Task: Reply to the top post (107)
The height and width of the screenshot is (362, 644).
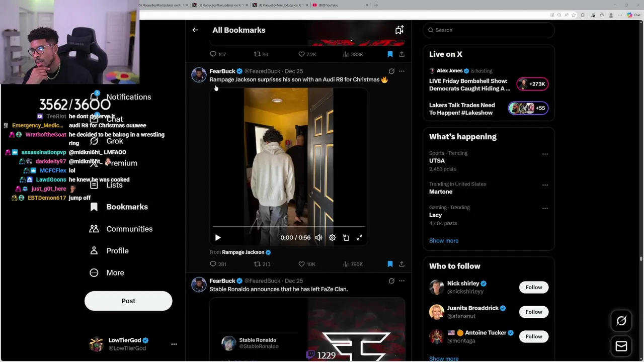Action: [x=218, y=54]
